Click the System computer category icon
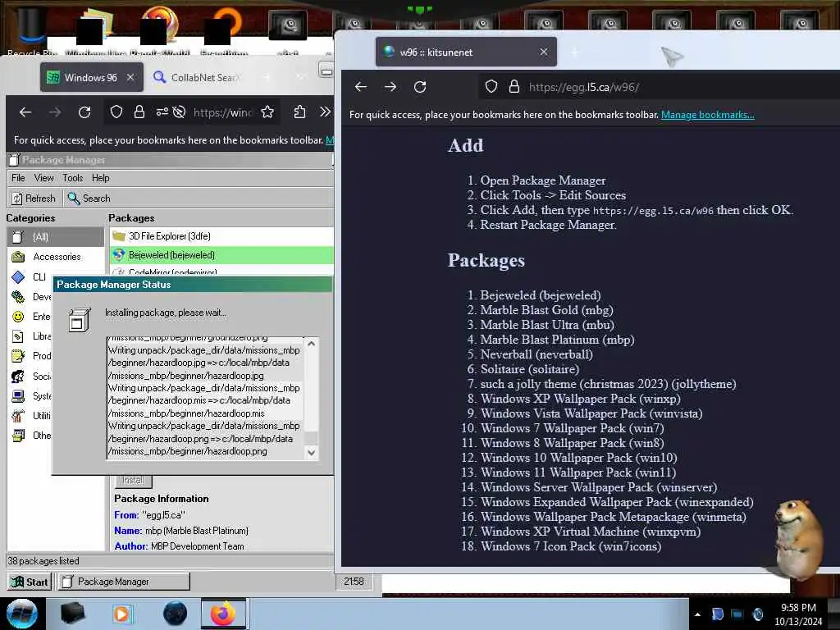The image size is (840, 630). 18,396
